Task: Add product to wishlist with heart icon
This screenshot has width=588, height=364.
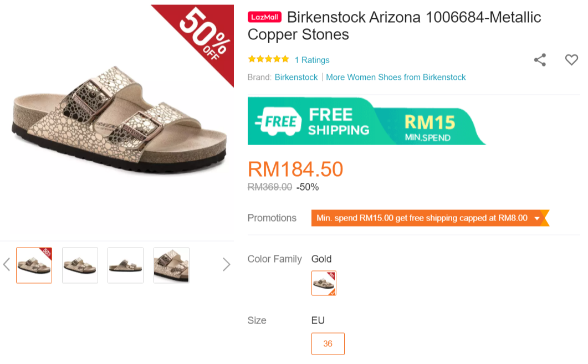Action: pyautogui.click(x=571, y=60)
